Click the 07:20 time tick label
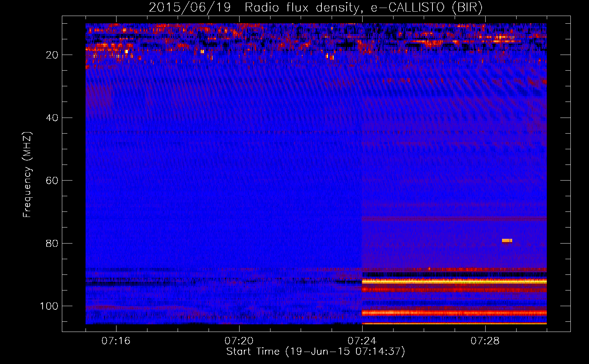 (239, 341)
